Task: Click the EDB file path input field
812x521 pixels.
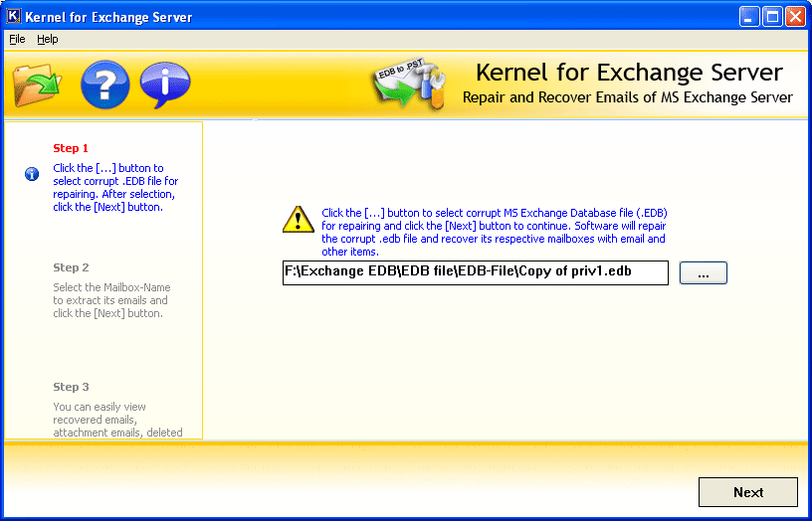Action: coord(476,272)
